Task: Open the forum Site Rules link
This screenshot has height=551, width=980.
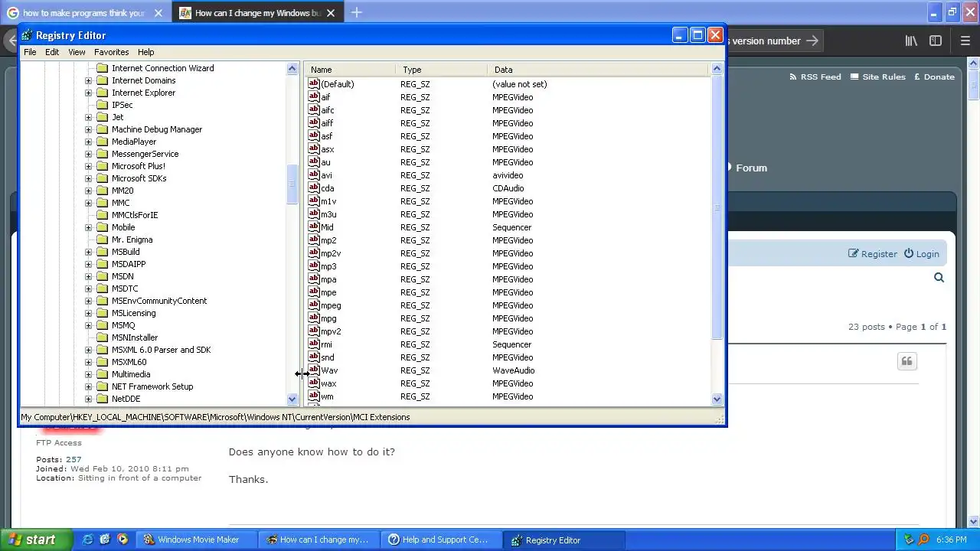Action: (x=878, y=77)
